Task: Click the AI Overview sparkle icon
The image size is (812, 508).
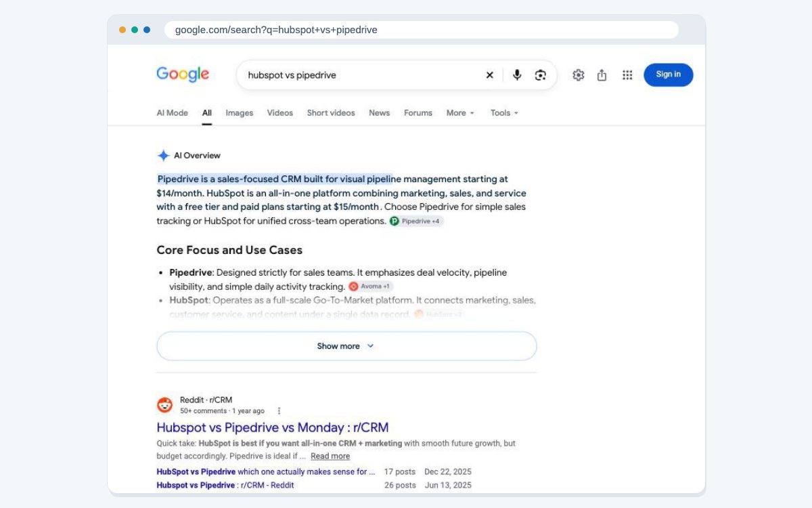Action: point(163,156)
